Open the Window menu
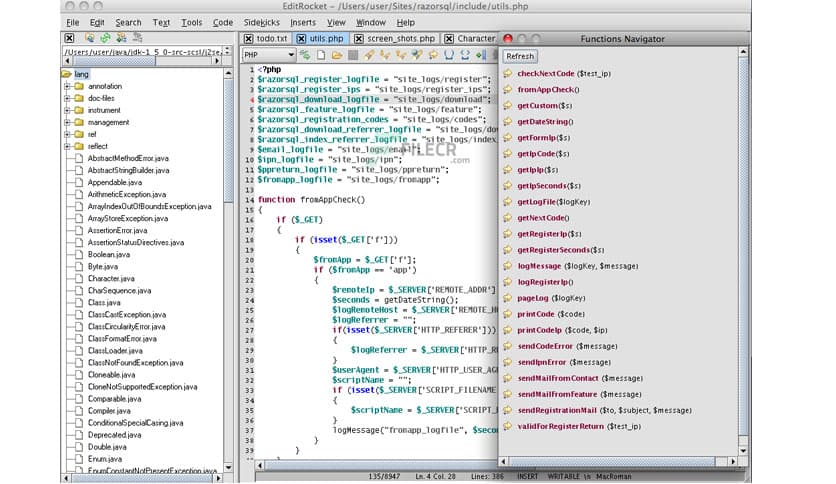 click(371, 22)
